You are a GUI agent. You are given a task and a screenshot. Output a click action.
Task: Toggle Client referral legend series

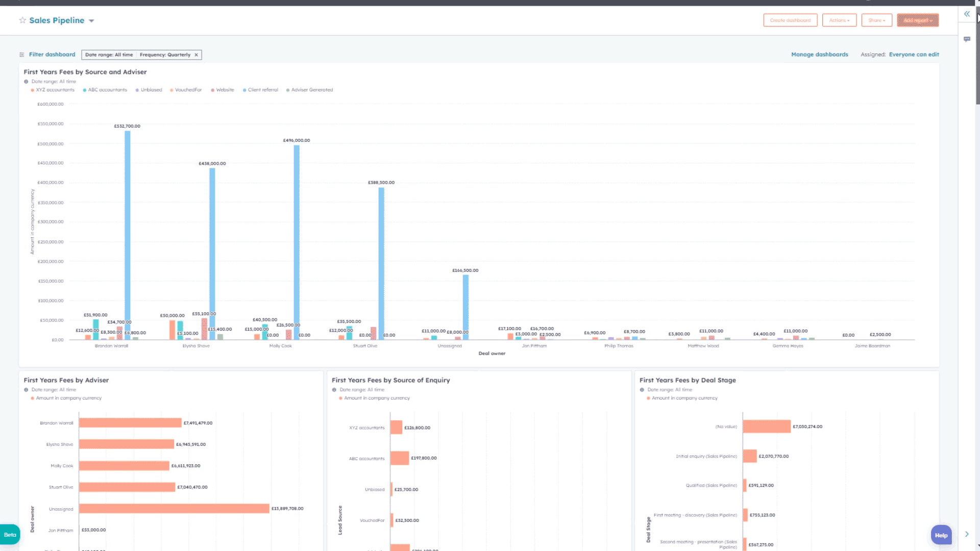click(x=260, y=90)
